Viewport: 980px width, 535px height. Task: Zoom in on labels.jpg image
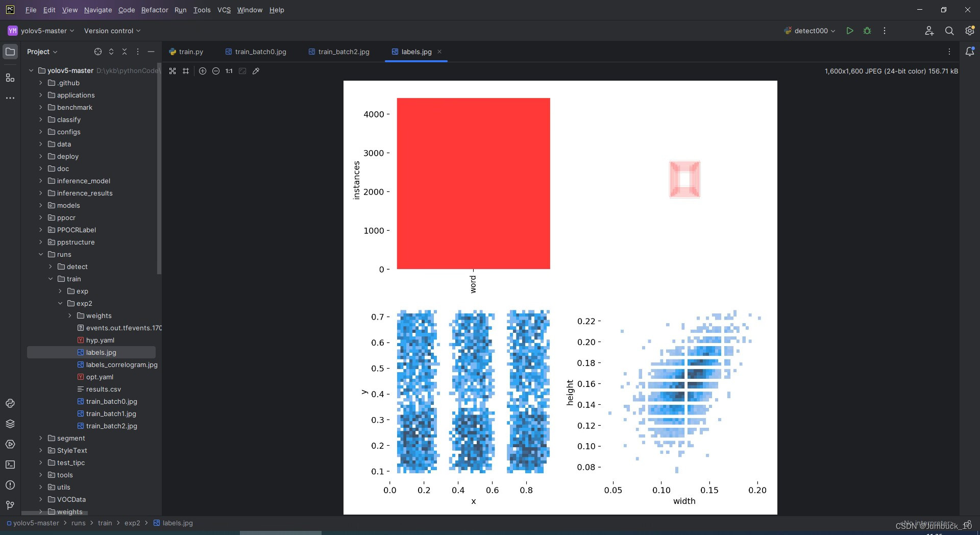(x=203, y=71)
